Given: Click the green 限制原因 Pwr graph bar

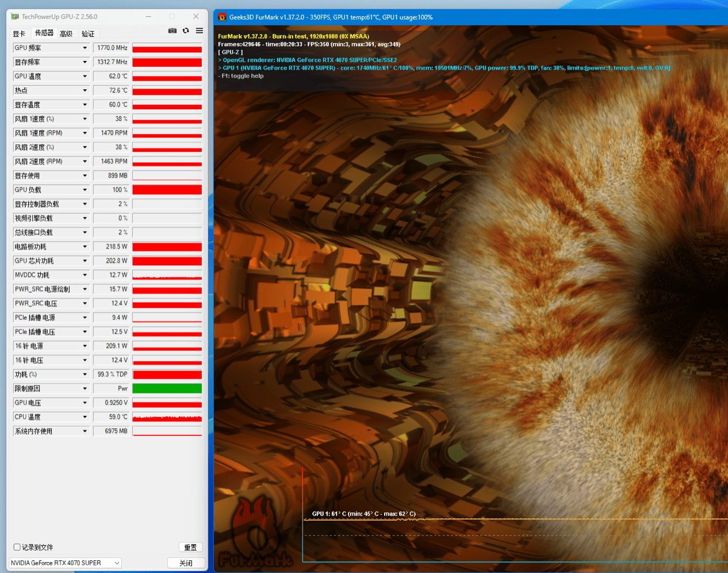Looking at the screenshot, I should coord(167,389).
